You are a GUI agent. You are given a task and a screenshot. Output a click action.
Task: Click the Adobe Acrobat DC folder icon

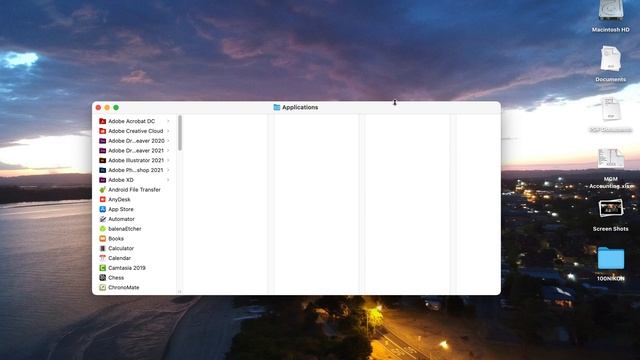[x=102, y=121]
